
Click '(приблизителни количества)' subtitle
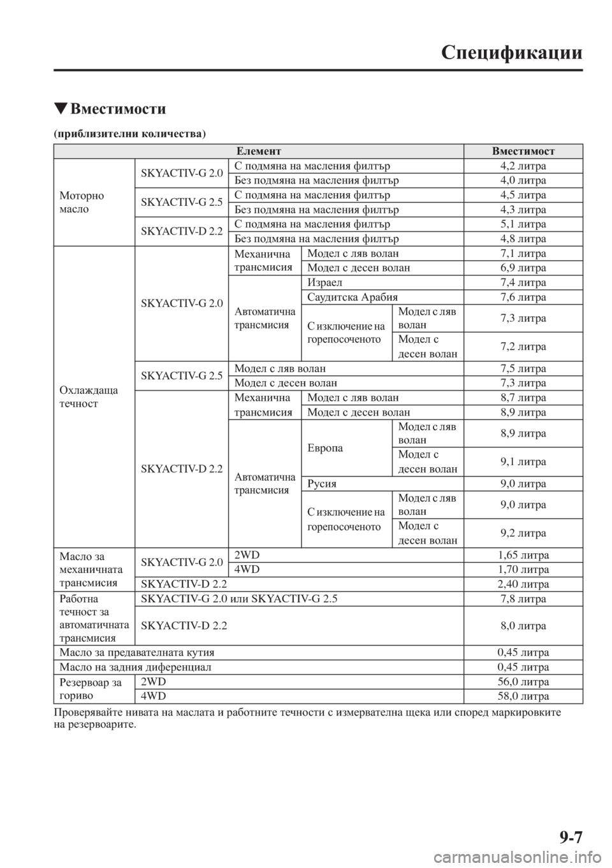click(x=130, y=134)
